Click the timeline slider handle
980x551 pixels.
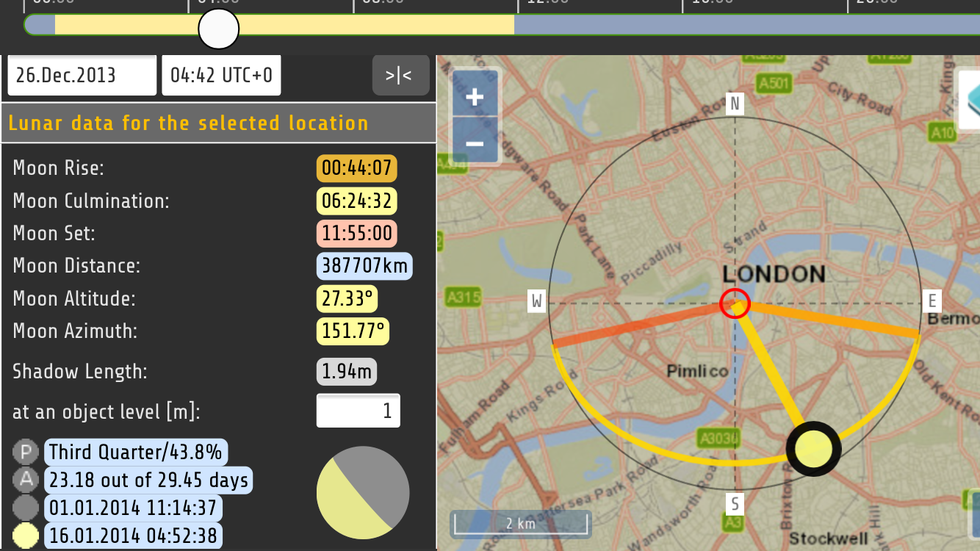219,29
